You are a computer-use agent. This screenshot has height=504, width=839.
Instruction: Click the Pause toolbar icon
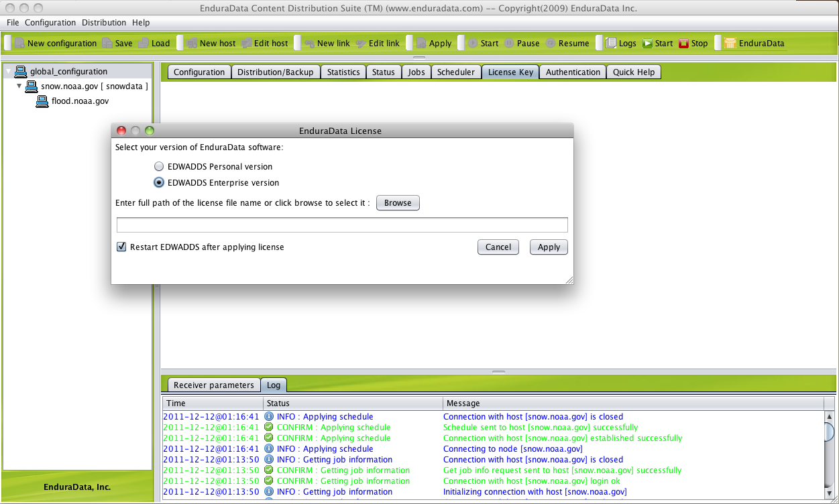click(509, 43)
